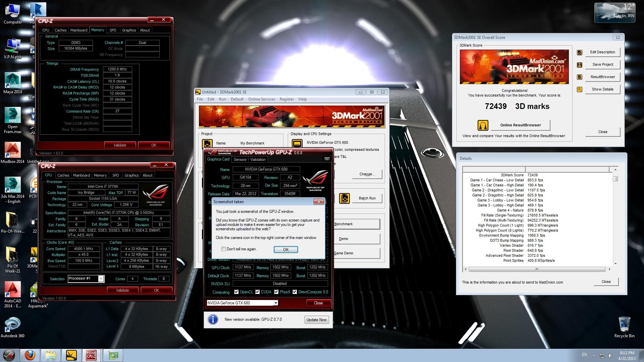Switch to GPU-Z taskbar icon

[113, 355]
